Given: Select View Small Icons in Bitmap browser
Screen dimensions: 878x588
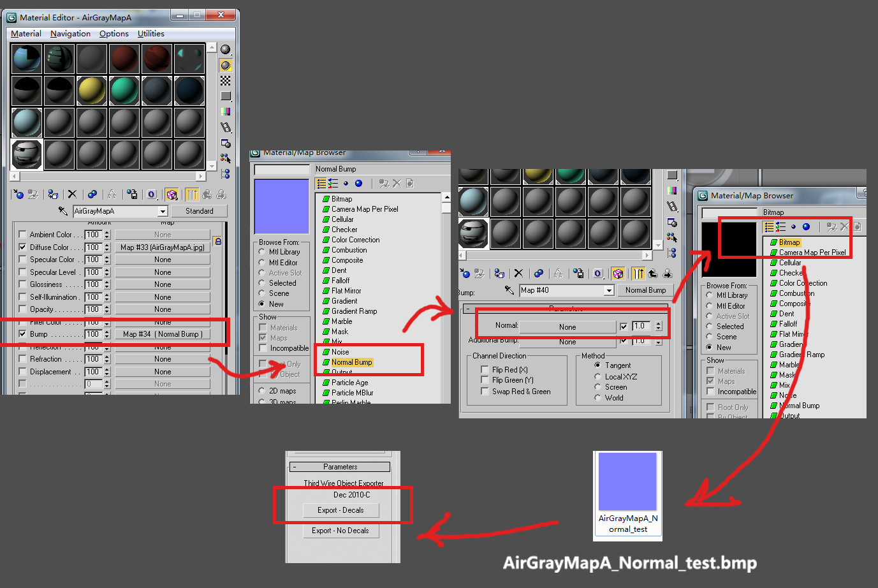Looking at the screenshot, I should pos(793,226).
